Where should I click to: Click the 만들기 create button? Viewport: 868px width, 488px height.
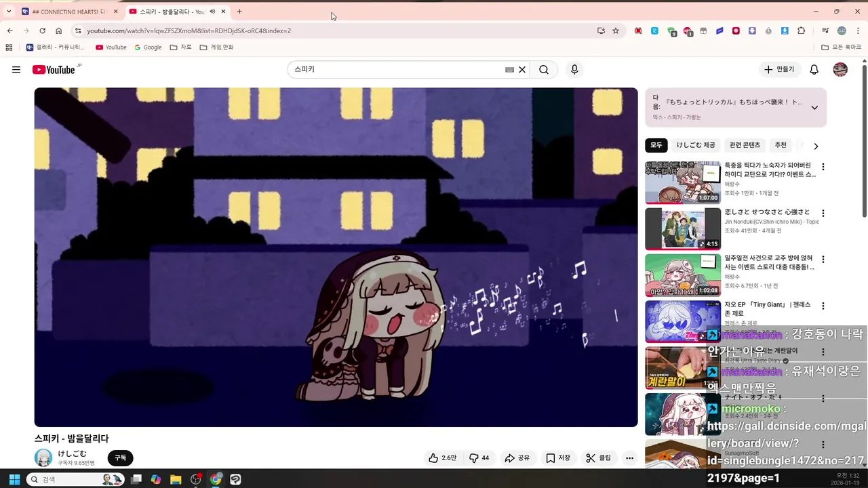coord(780,70)
